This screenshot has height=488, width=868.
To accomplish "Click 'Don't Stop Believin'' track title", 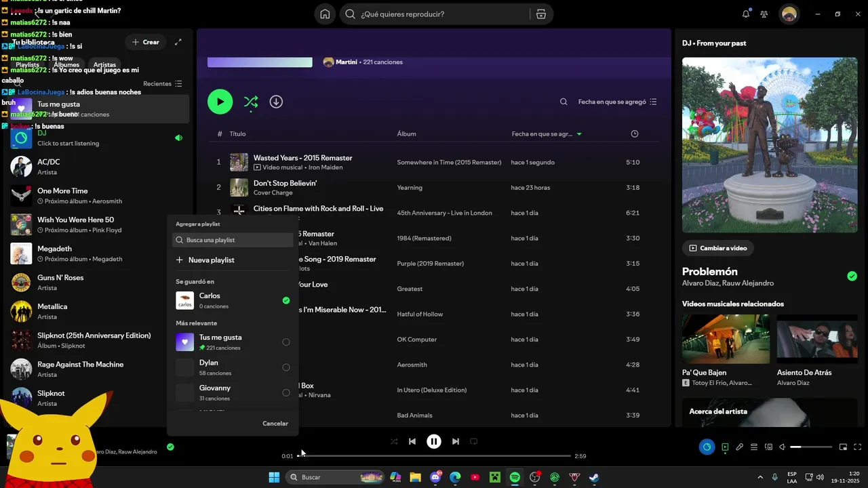I will coord(285,183).
